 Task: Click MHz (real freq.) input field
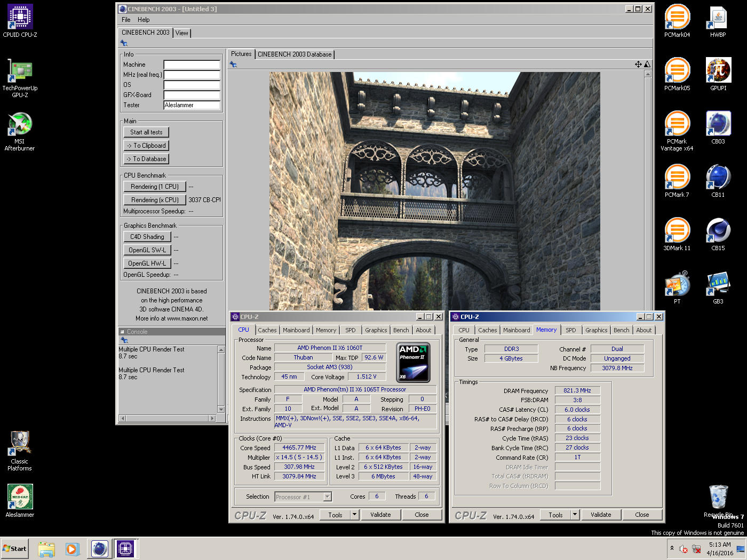(192, 75)
